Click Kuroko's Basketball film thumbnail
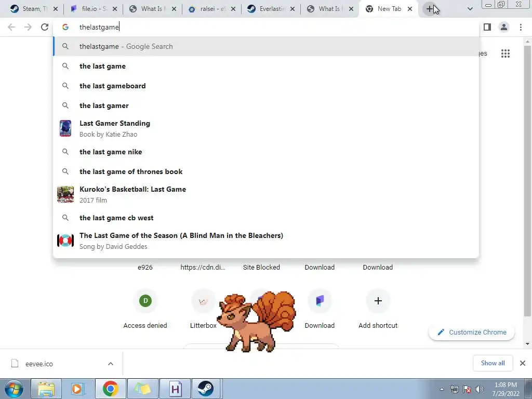Screen dimensions: 532x399 pos(65,194)
